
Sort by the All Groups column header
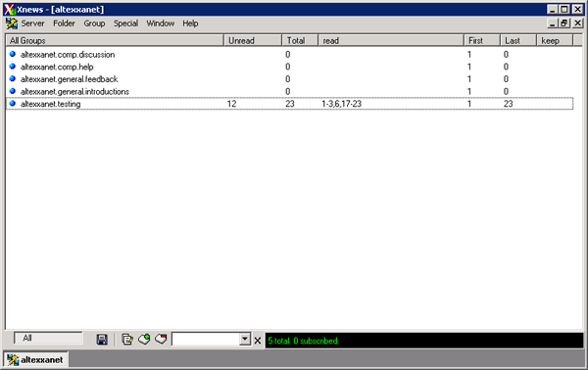click(x=115, y=40)
